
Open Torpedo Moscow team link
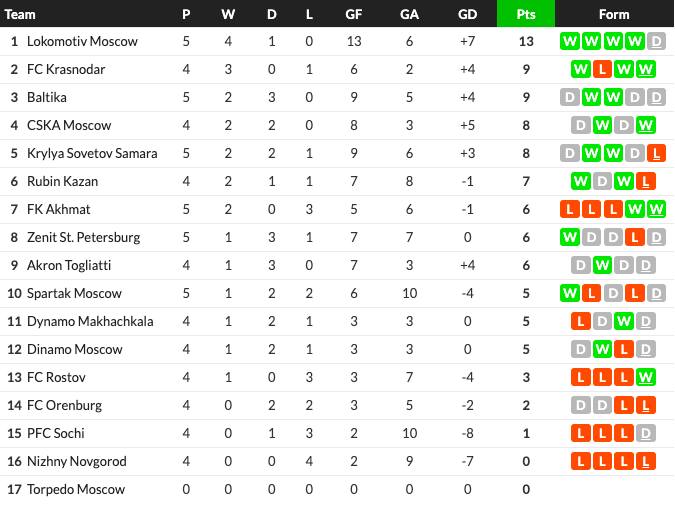(x=76, y=489)
